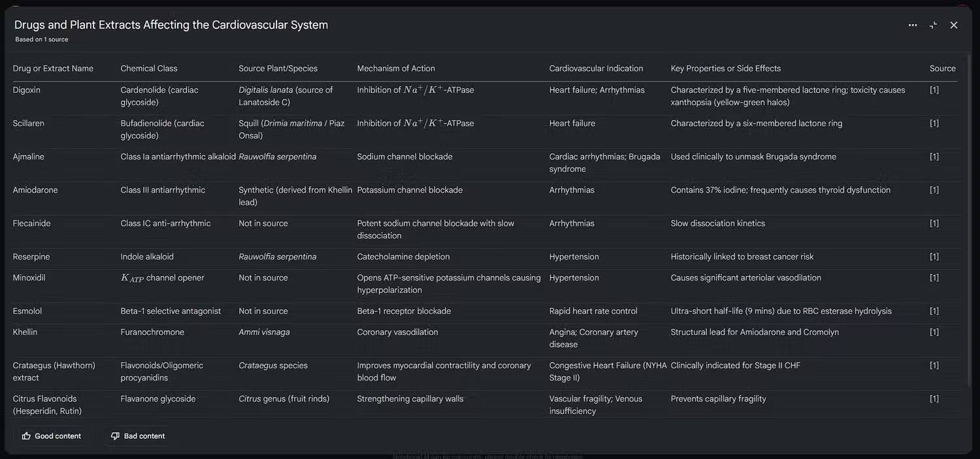
Task: Click the [1] citation in the Reserpine row
Action: pyautogui.click(x=934, y=256)
